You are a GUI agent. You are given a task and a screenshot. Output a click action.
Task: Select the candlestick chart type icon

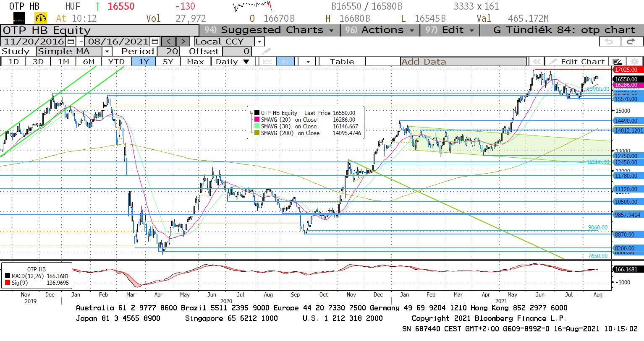285,62
